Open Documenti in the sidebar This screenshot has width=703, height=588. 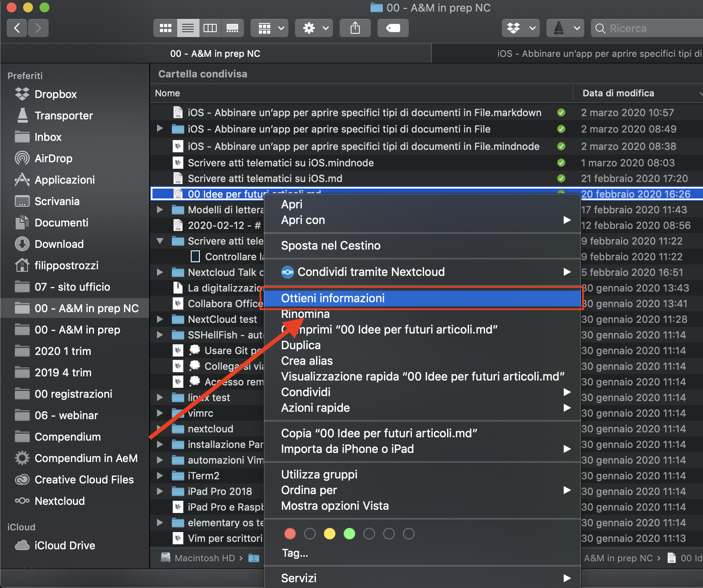(61, 223)
